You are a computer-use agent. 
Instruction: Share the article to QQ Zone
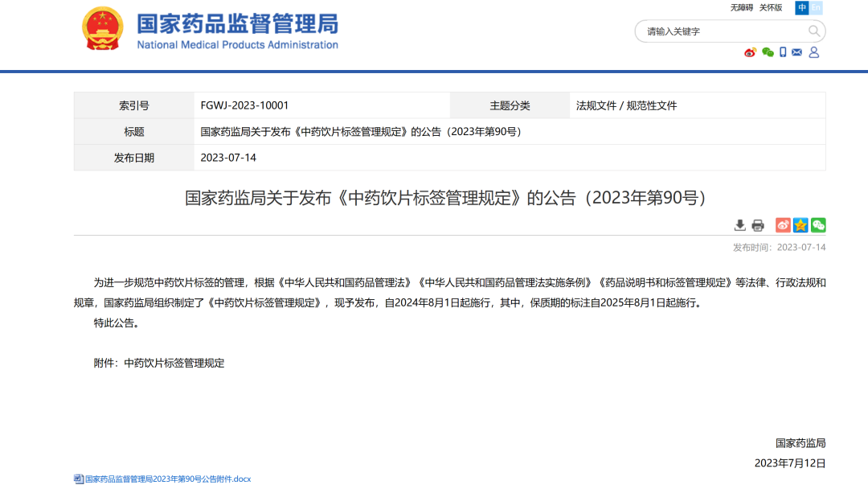(x=800, y=225)
